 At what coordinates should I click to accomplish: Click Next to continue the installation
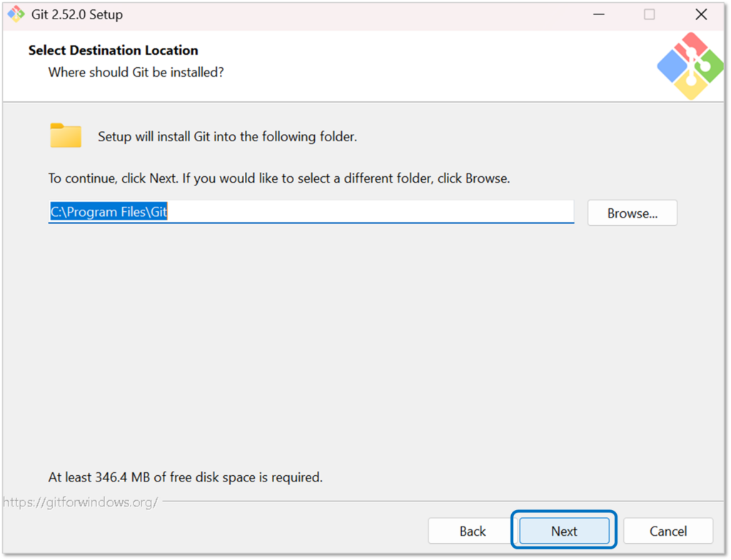(x=564, y=531)
